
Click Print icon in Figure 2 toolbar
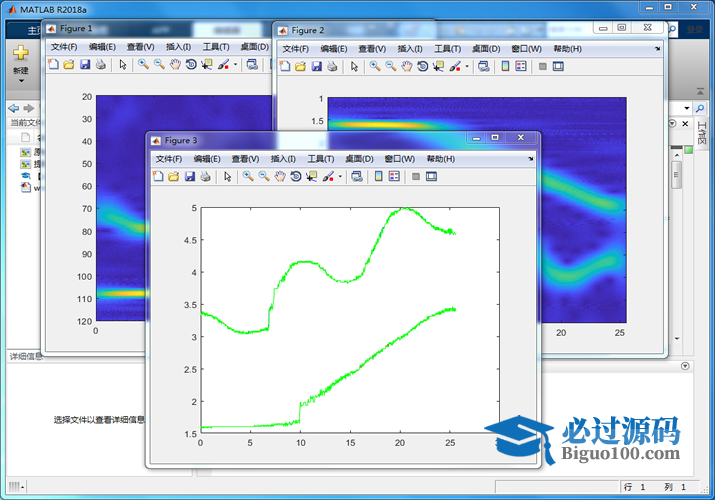(x=333, y=67)
